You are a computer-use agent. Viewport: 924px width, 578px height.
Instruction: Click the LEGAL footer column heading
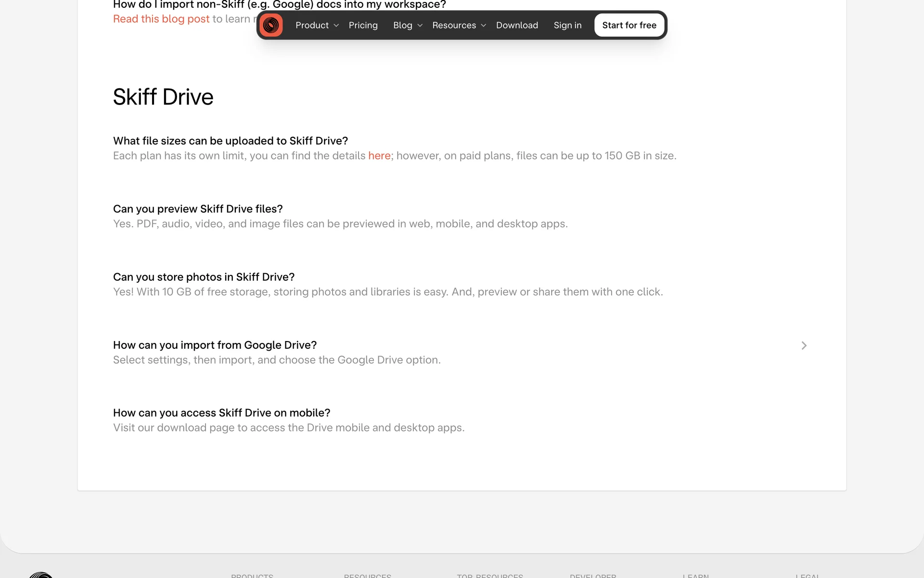(x=807, y=576)
